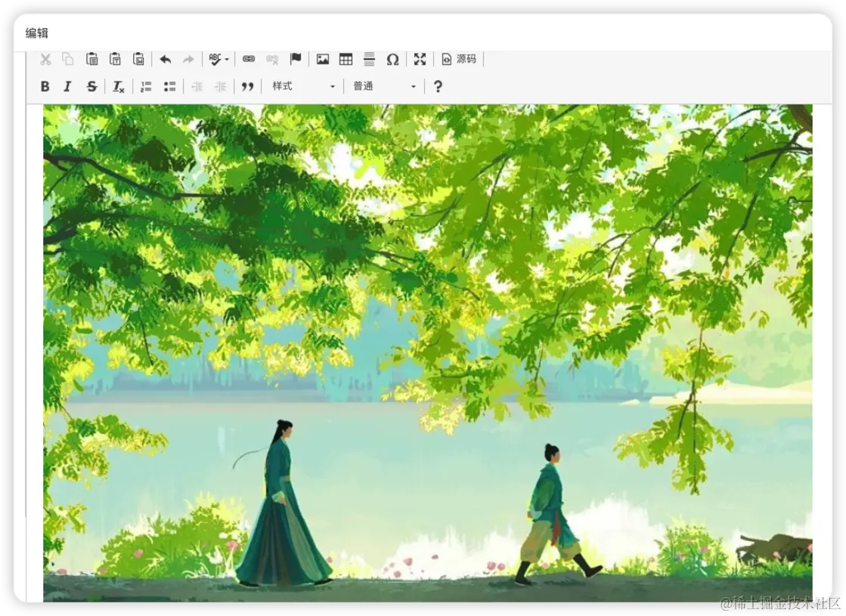Click the Cut scissors icon
The width and height of the screenshot is (846, 616).
tap(45, 59)
